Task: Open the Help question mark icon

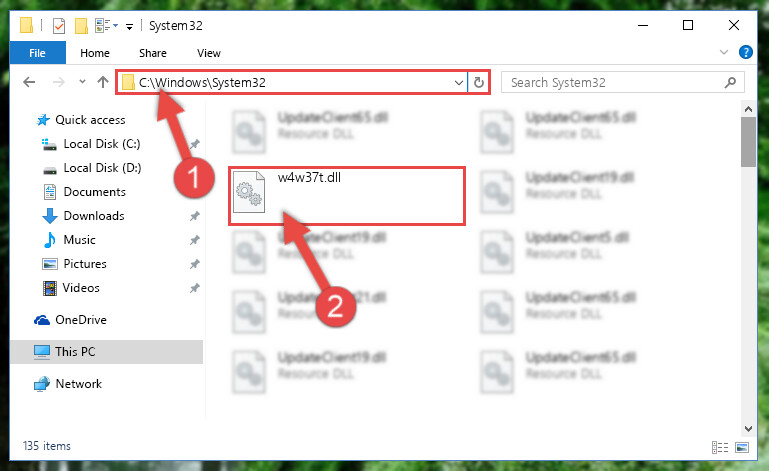Action: pos(745,52)
